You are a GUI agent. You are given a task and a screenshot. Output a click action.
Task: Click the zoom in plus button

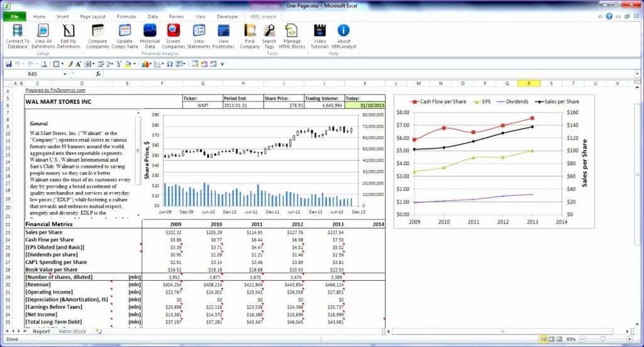point(630,339)
